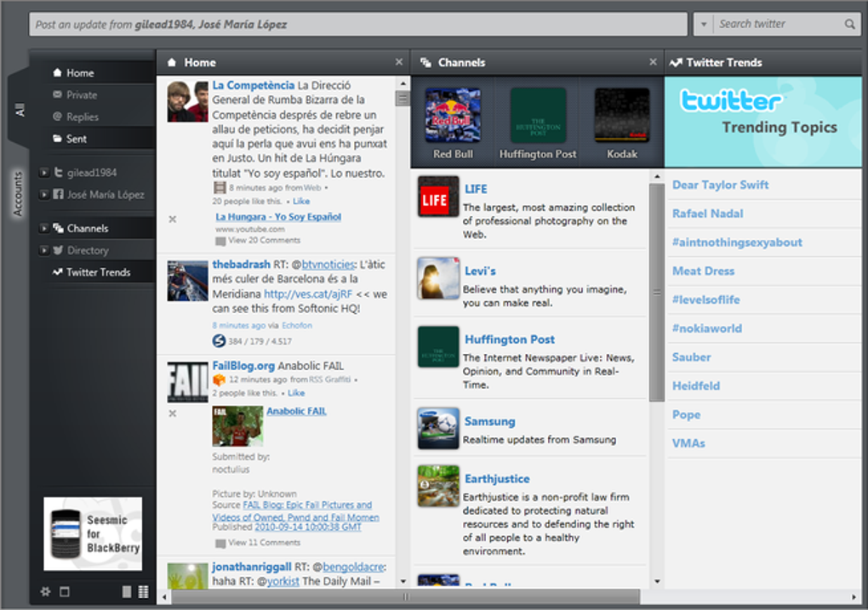Viewport: 868px width, 610px height.
Task: Click the Levi's channel title link
Action: 480,271
